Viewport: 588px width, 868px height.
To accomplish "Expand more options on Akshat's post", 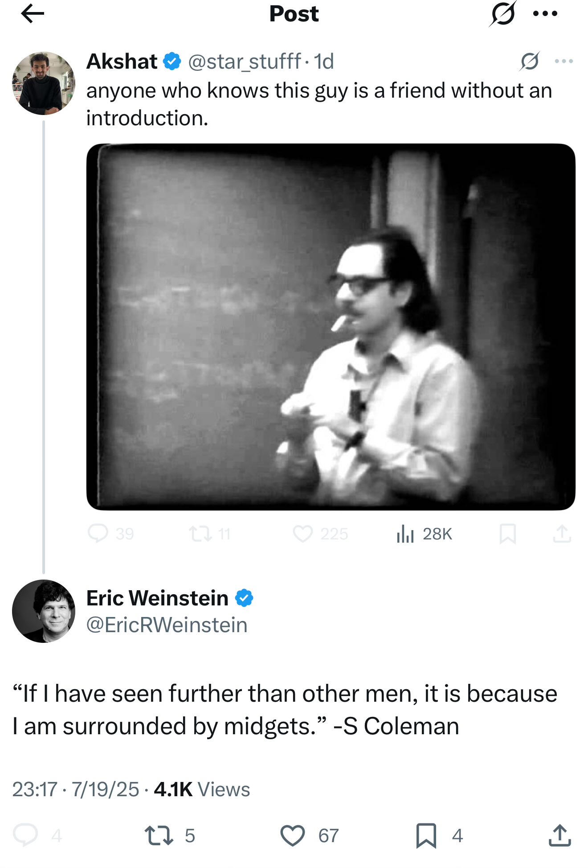I will [563, 61].
